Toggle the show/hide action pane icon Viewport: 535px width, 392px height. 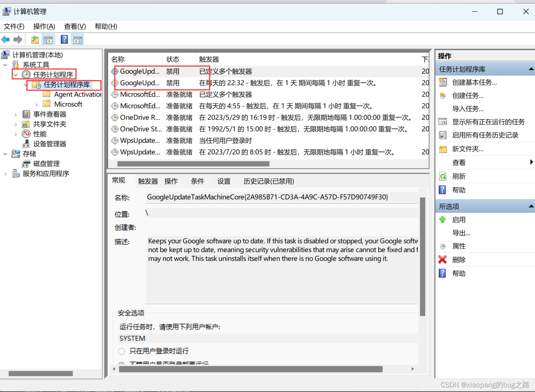pos(78,40)
